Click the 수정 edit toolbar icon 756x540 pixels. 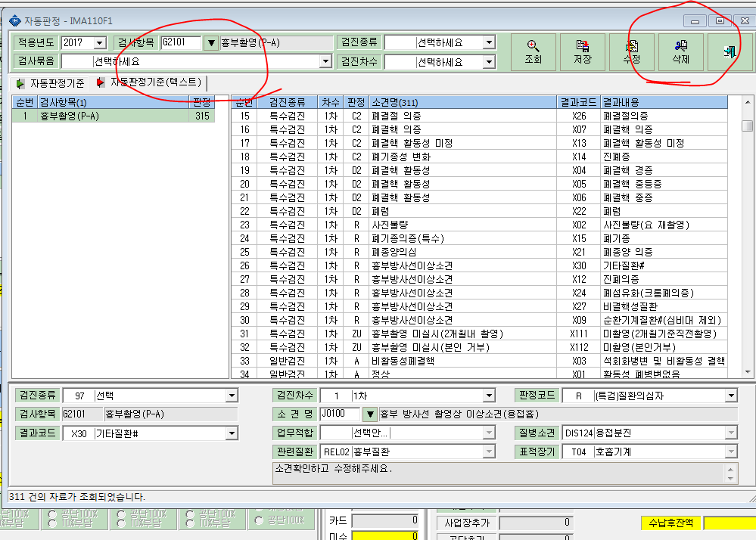(x=632, y=52)
